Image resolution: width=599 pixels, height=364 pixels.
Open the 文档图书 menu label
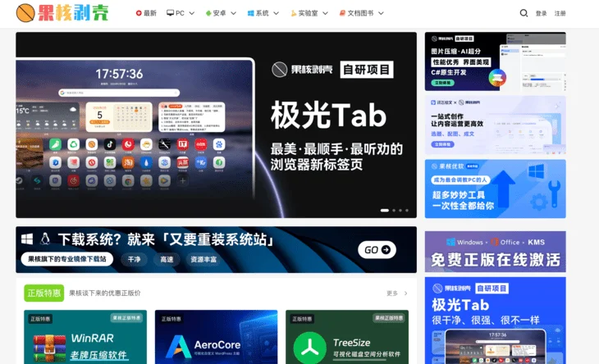point(360,13)
